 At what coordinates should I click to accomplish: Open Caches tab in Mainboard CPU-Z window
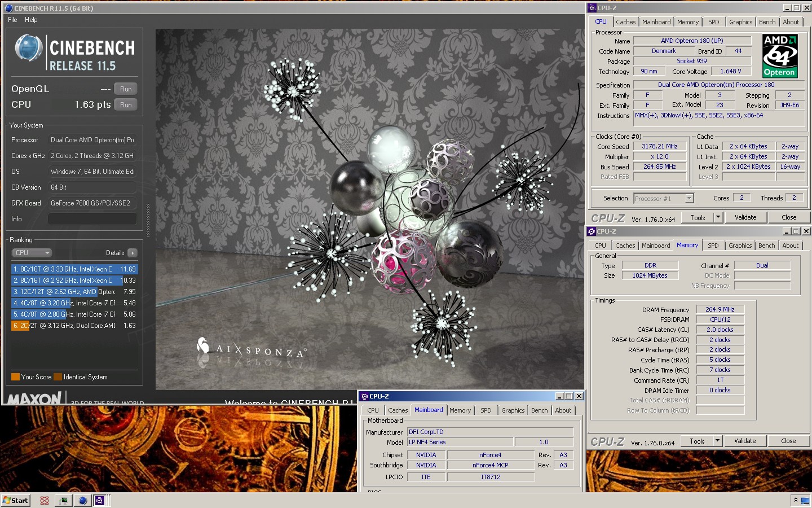398,410
